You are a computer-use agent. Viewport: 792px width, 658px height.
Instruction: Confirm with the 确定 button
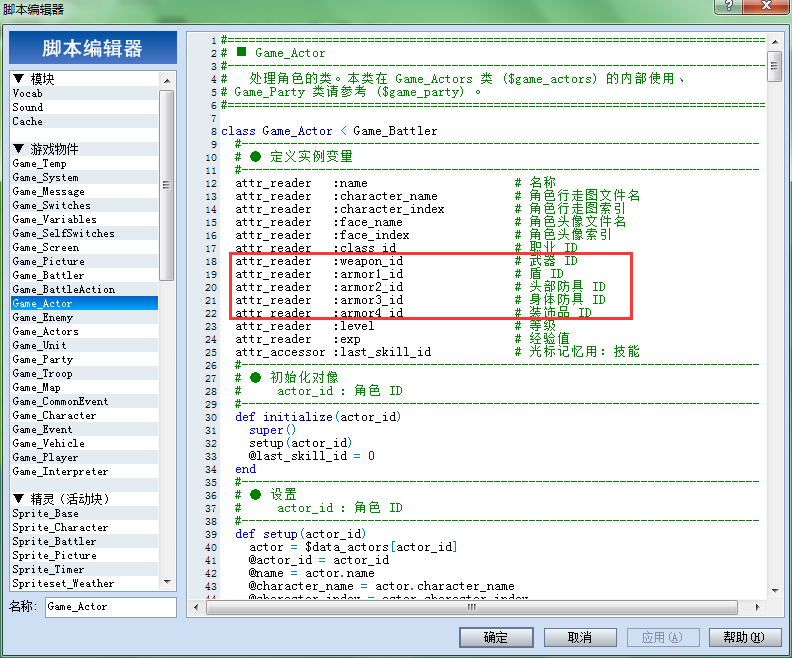(496, 637)
